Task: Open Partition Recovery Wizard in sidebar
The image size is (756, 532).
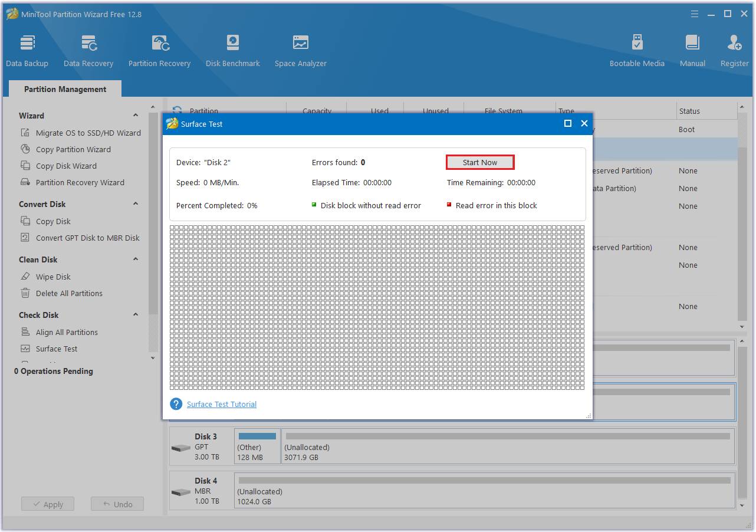Action: (80, 182)
